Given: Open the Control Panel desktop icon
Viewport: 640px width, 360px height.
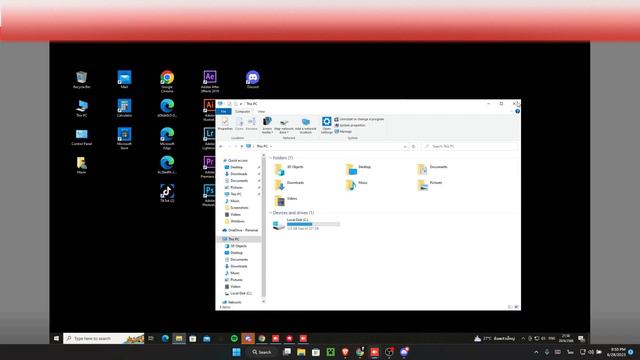Looking at the screenshot, I should [x=82, y=136].
